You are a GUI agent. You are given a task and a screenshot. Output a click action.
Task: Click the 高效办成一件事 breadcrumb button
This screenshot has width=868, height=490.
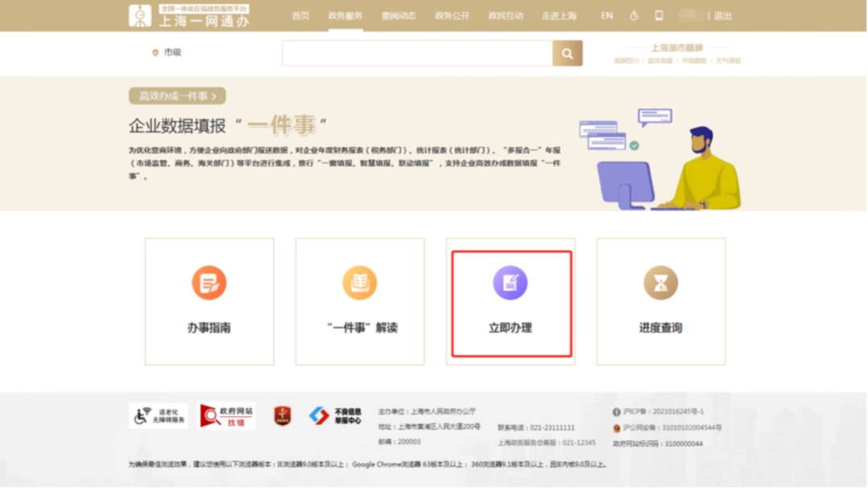pyautogui.click(x=177, y=96)
